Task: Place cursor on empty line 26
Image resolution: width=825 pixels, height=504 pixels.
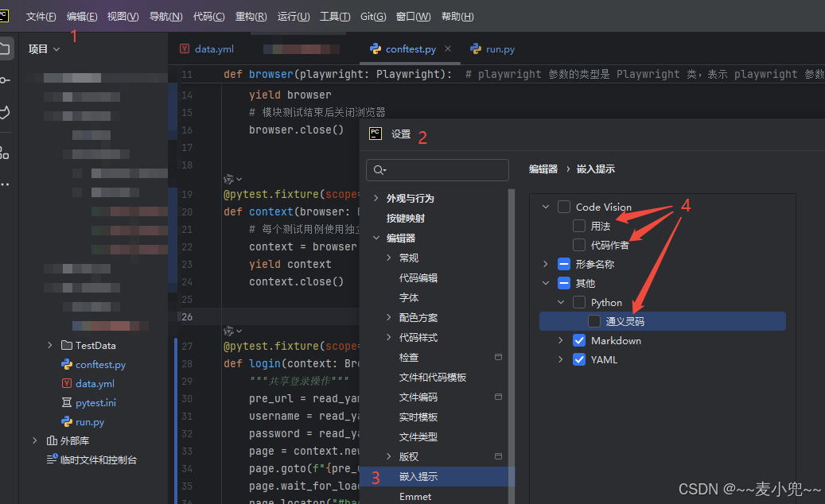Action: pos(290,317)
